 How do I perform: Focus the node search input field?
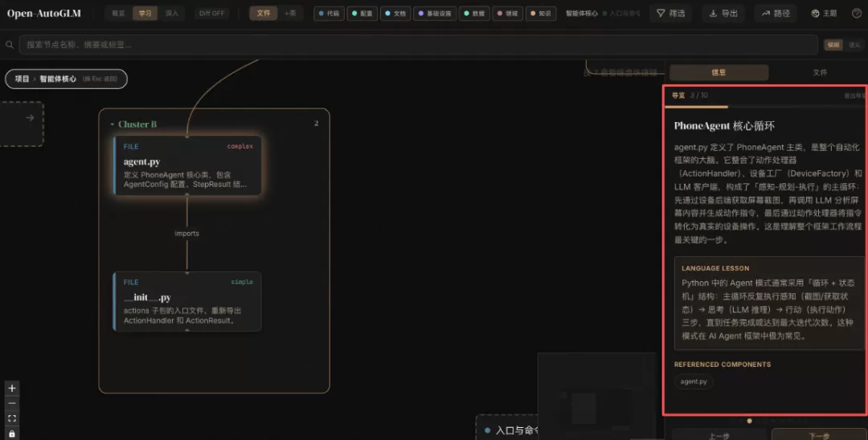(x=419, y=45)
